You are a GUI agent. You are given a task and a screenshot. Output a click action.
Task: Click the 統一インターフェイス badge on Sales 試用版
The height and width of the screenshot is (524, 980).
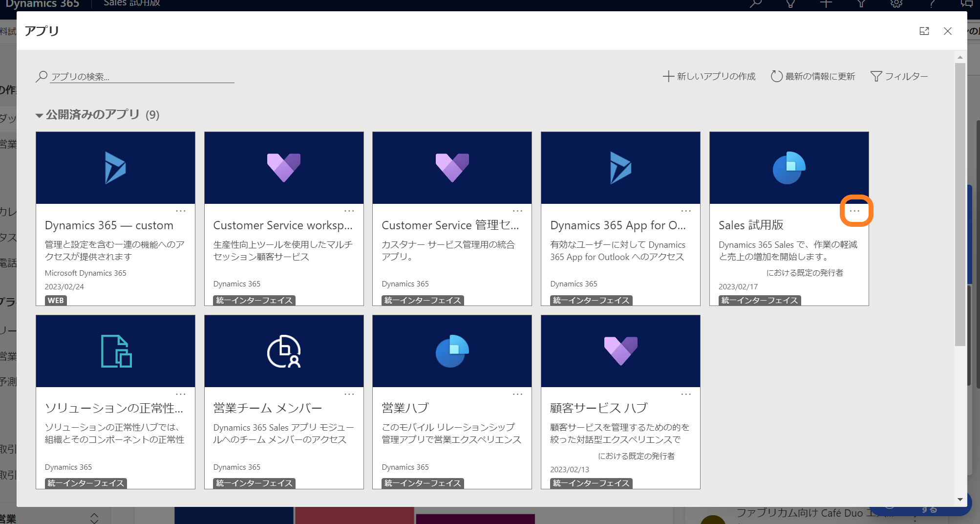(760, 301)
